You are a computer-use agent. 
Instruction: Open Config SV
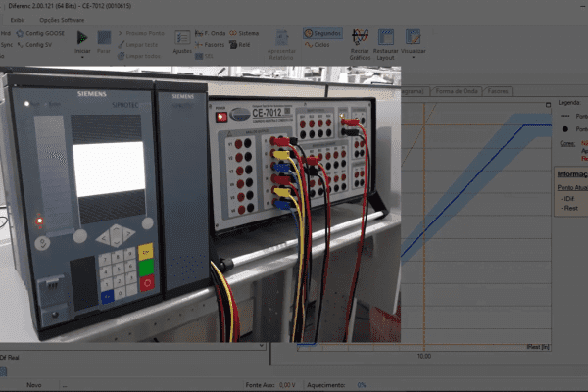(x=39, y=45)
